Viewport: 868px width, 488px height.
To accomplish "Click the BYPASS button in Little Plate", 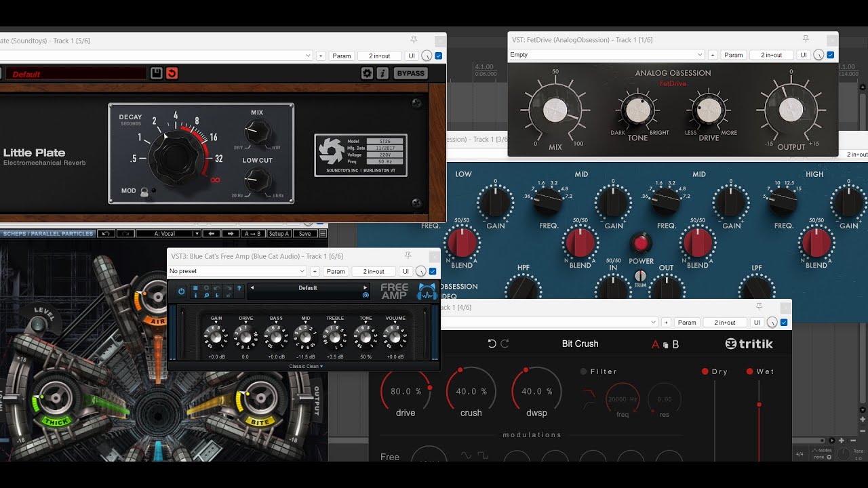I will point(411,73).
